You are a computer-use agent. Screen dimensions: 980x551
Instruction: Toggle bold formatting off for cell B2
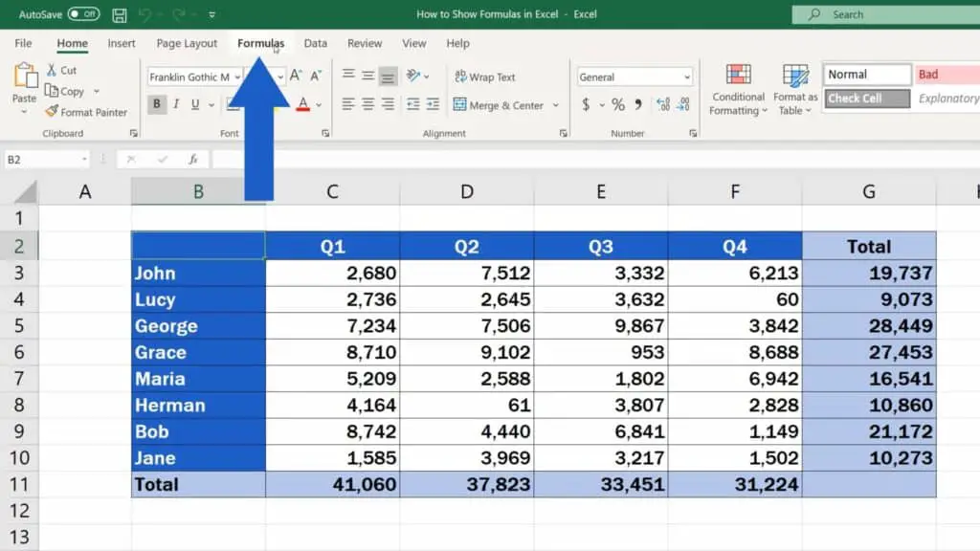coord(157,104)
